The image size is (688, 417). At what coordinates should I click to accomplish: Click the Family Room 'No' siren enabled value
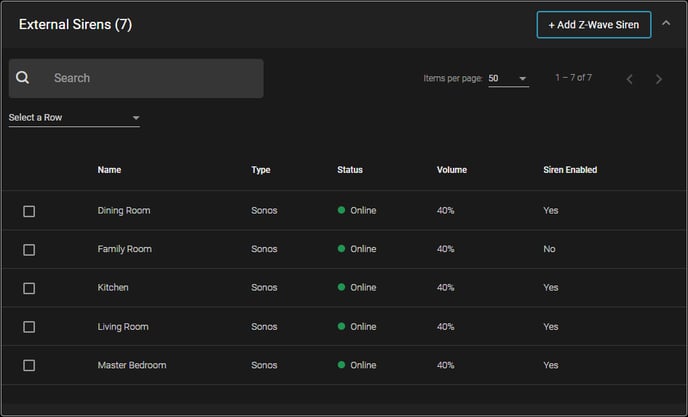tap(549, 249)
